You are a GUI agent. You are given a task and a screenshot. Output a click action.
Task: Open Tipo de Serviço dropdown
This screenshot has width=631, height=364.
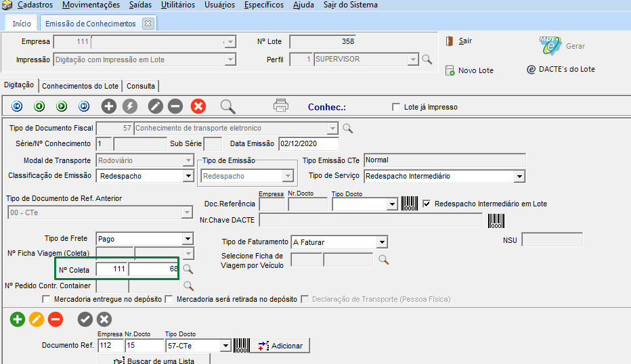tap(519, 177)
